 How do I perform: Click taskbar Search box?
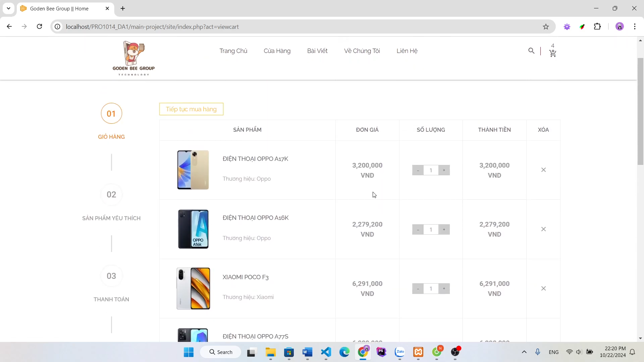coord(221,352)
